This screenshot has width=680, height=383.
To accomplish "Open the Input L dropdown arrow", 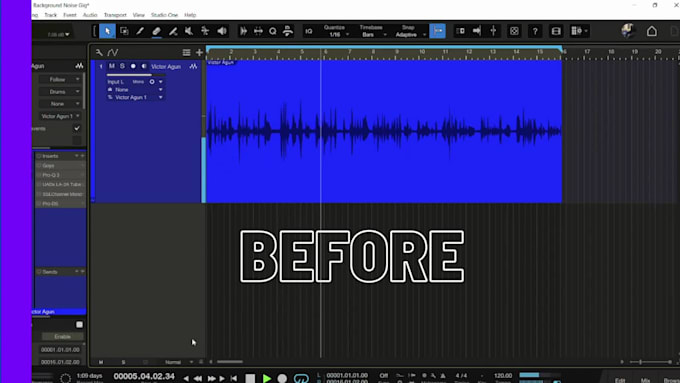I will (x=161, y=82).
